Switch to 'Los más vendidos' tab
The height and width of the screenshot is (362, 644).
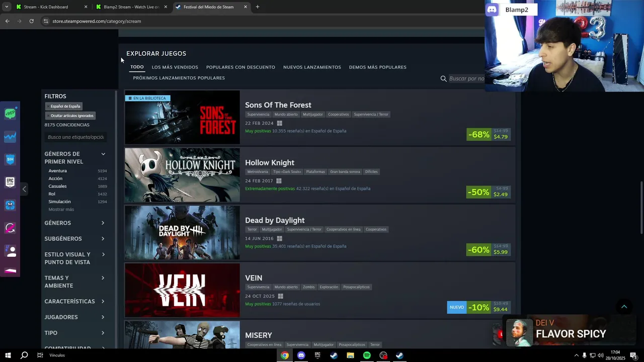175,67
